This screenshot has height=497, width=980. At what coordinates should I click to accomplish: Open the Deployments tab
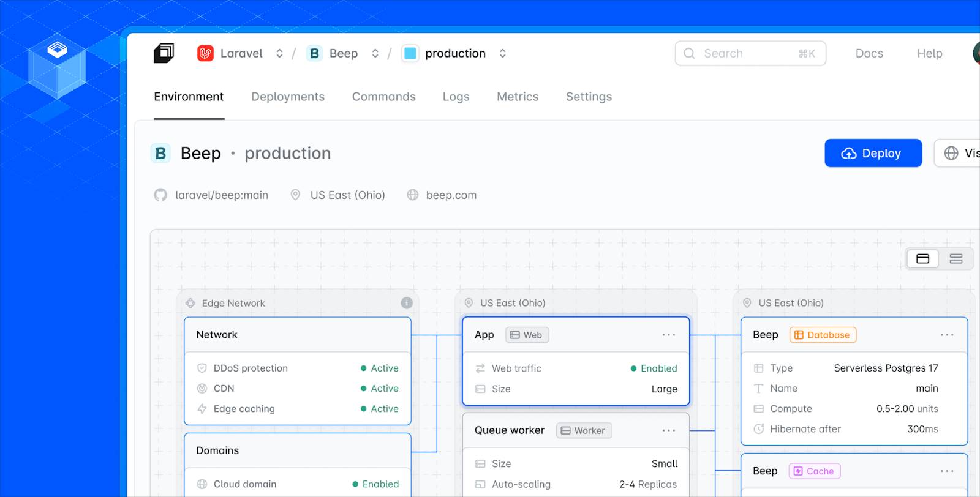[288, 97]
